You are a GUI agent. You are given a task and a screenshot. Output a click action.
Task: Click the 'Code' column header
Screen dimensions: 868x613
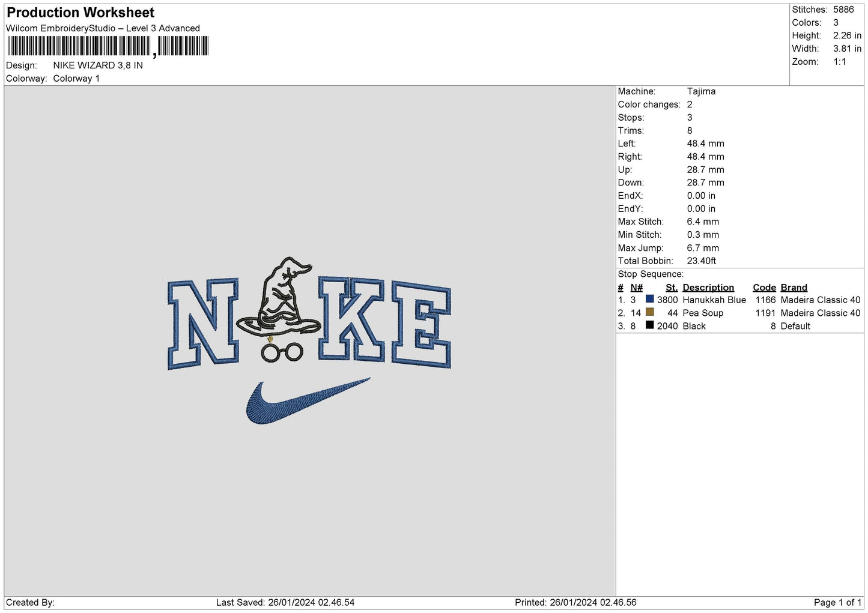[764, 288]
